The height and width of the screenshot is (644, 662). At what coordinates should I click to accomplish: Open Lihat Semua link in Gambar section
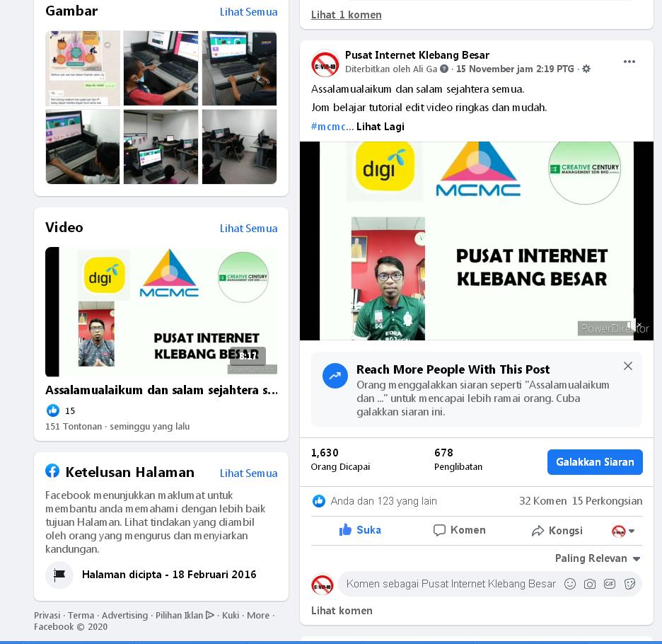click(248, 12)
